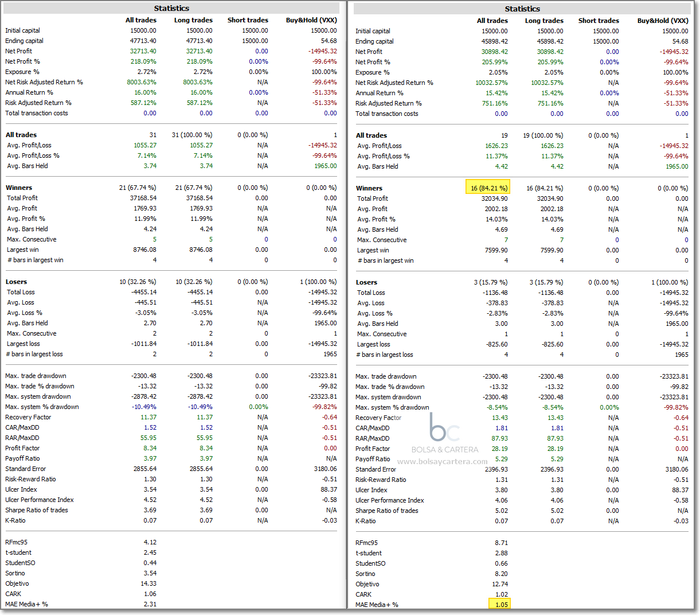Click right panel All trades Exposure % 2.05%
This screenshot has width=700, height=615.
pos(498,72)
